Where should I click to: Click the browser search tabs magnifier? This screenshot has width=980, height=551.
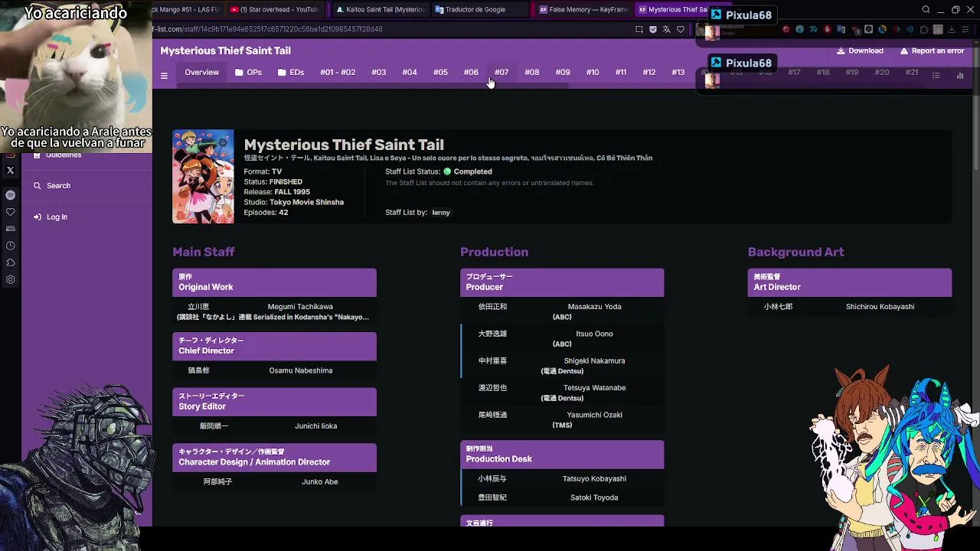point(926,10)
